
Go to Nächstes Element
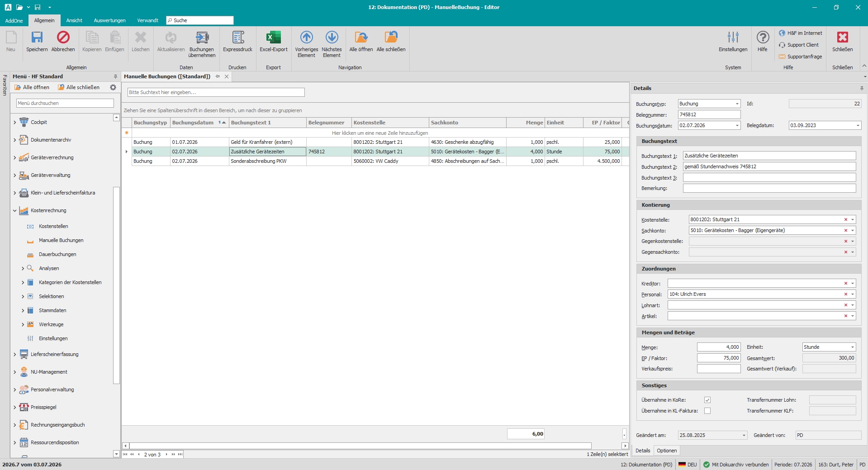[x=332, y=43]
